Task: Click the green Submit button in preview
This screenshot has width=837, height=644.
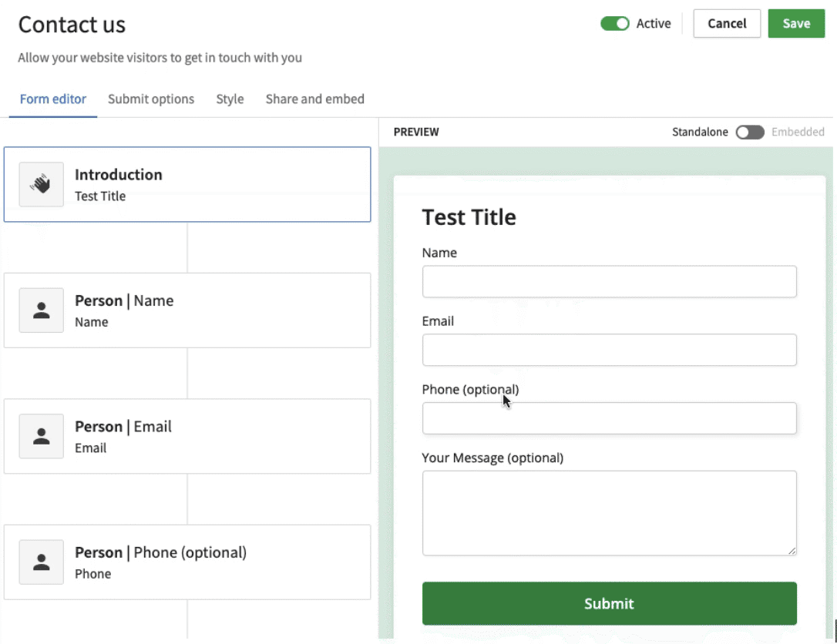Action: (609, 603)
